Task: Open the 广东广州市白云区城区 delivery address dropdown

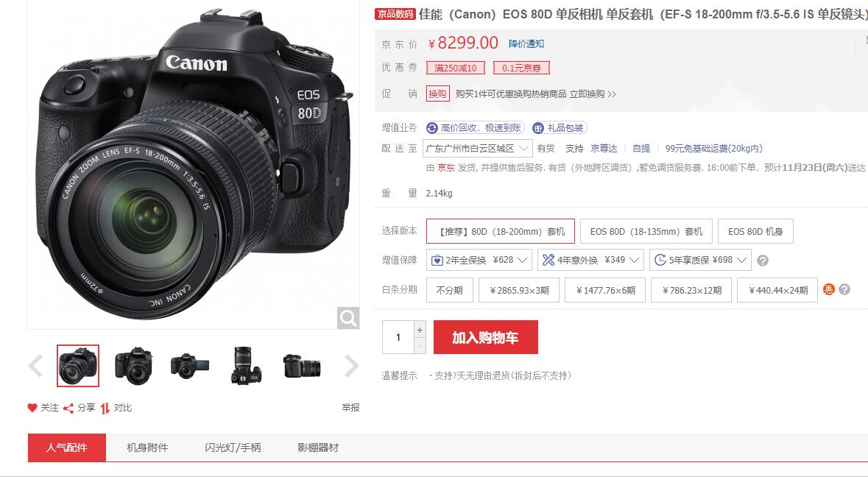Action: [x=478, y=148]
